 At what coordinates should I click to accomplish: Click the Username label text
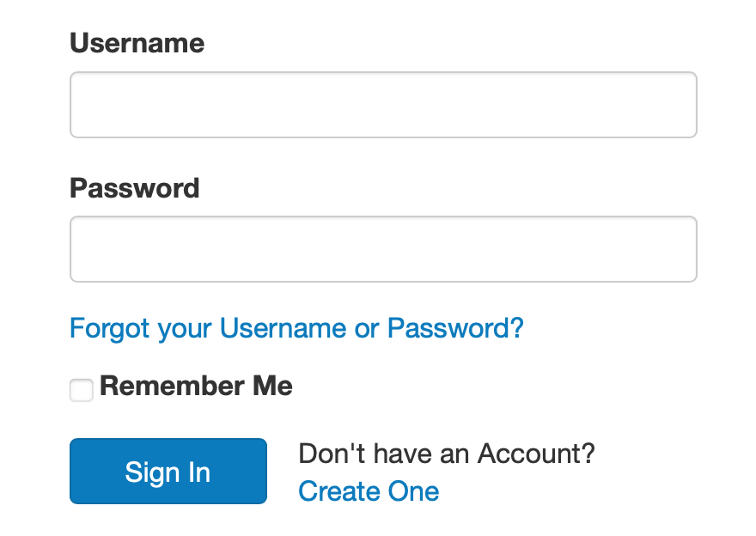[x=137, y=43]
